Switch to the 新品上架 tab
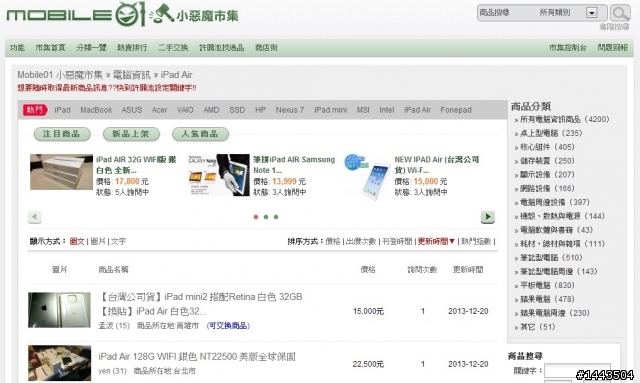 [x=131, y=134]
